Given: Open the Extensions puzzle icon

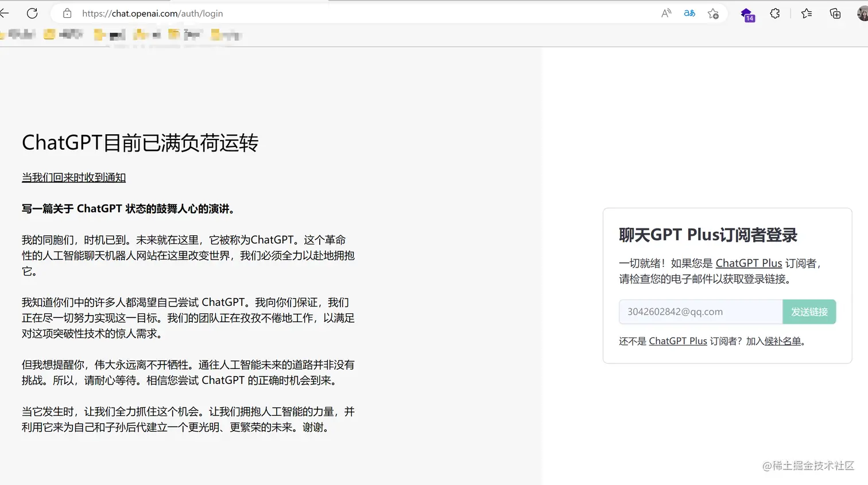Looking at the screenshot, I should (775, 13).
